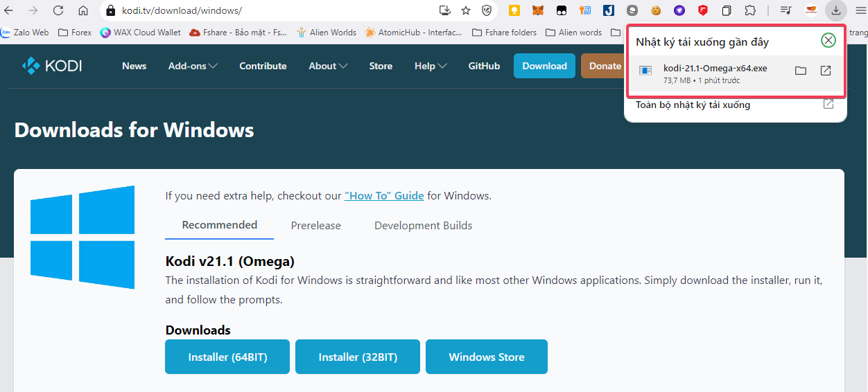Viewport: 868px width, 392px height.
Task: Download the Installer (64BIT)
Action: (227, 357)
